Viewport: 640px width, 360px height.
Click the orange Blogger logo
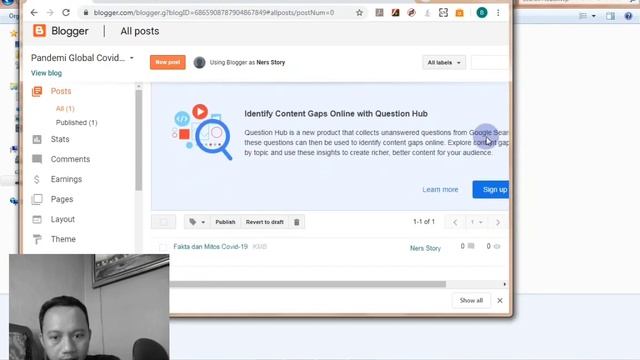(39, 31)
